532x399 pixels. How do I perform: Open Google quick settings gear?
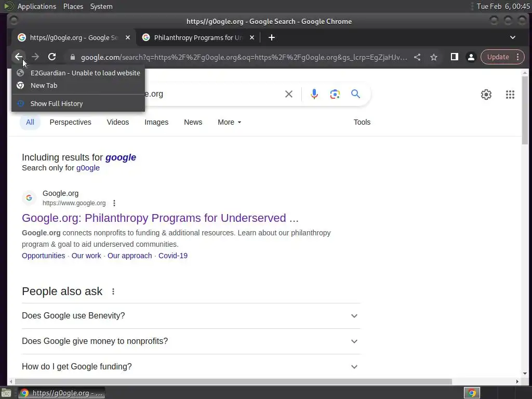coord(486,95)
